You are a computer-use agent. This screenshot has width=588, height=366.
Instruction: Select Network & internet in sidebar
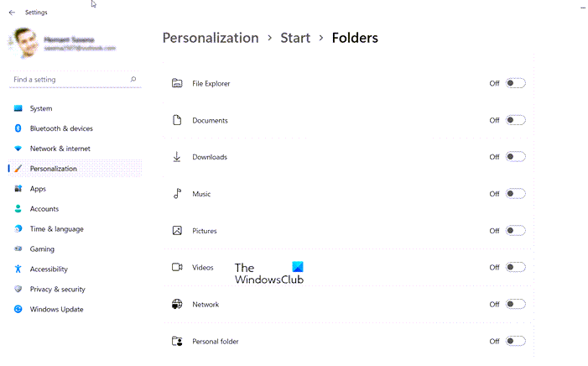click(x=60, y=149)
